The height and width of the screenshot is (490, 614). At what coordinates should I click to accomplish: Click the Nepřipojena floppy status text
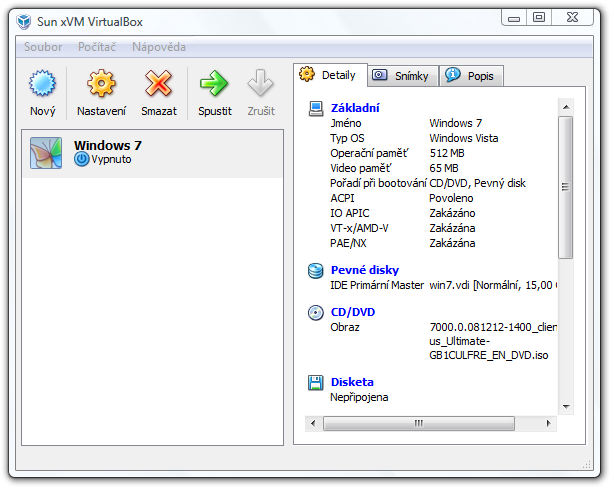coord(359,398)
